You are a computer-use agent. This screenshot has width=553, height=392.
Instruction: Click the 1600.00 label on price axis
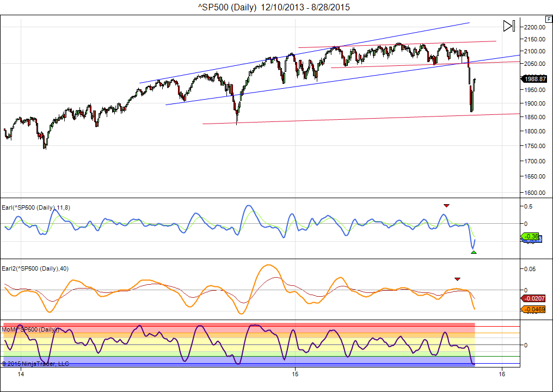click(534, 193)
